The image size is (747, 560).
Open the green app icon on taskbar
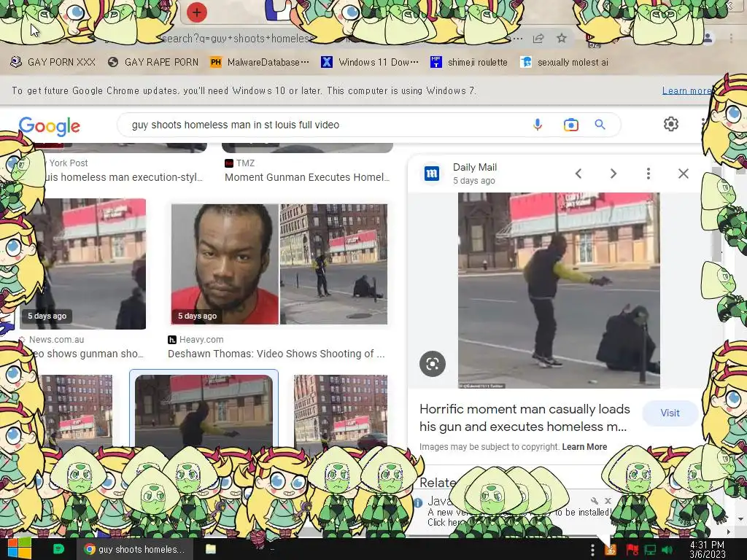[58, 549]
